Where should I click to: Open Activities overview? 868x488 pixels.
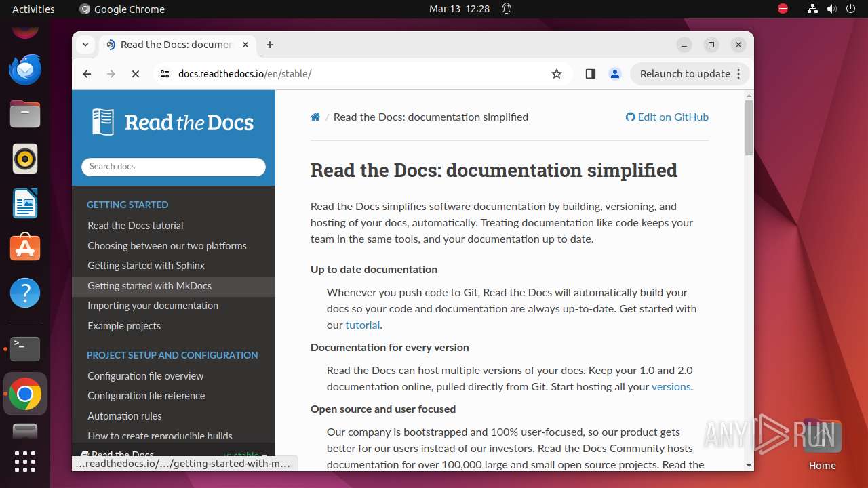[x=33, y=9]
